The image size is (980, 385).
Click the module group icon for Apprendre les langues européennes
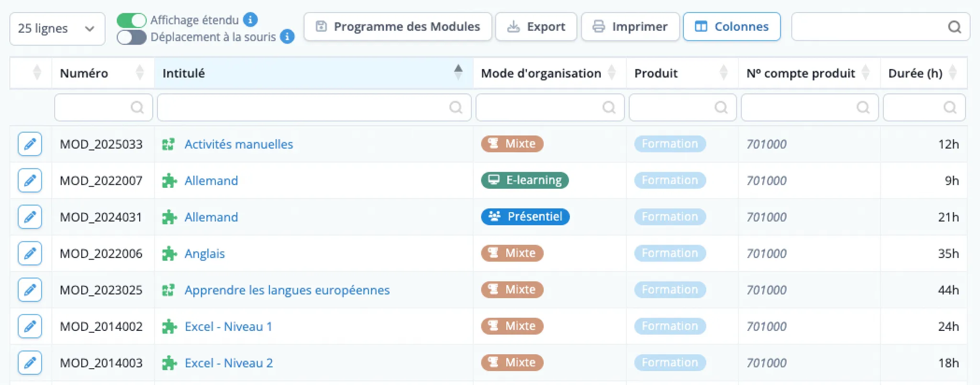click(168, 290)
